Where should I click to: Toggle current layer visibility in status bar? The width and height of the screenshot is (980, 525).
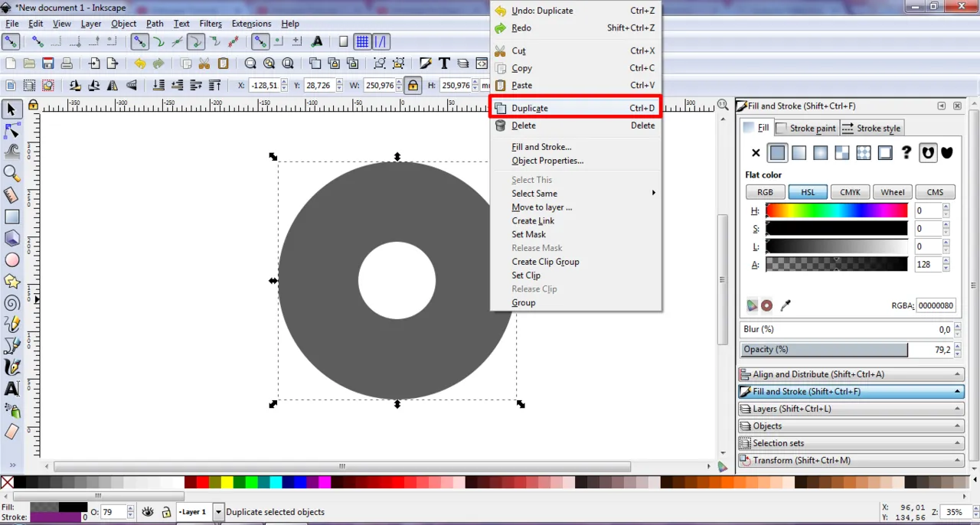point(147,512)
